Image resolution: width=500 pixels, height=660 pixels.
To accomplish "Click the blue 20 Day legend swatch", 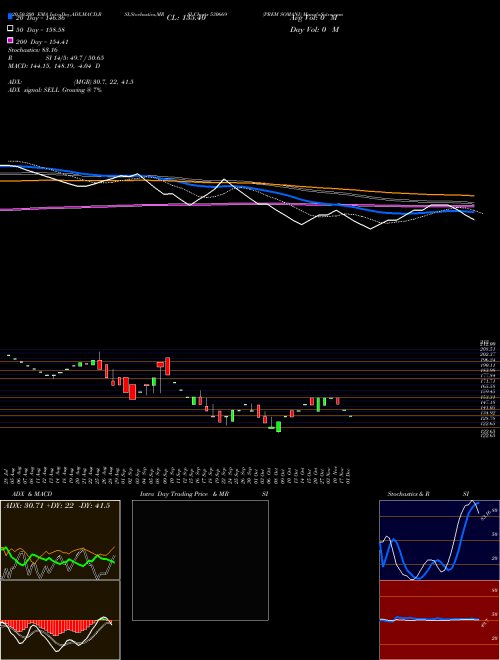I will 10,16.
